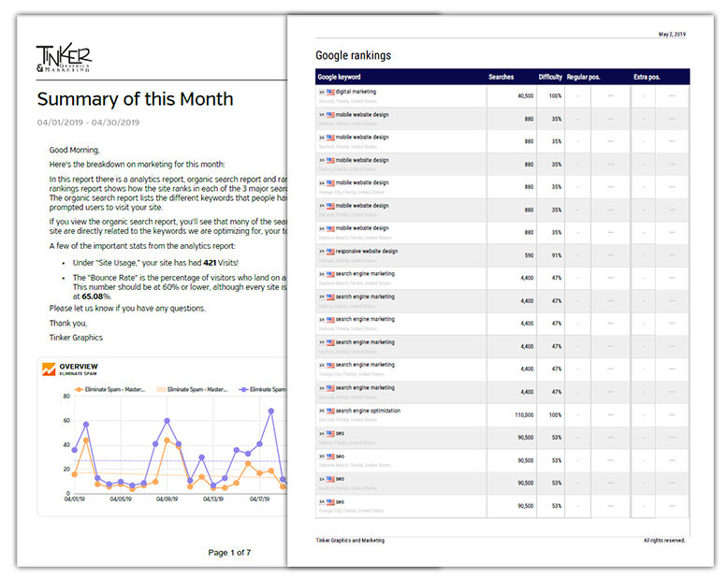This screenshot has width=728, height=579.
Task: Click the 100% difficulty for digital marketing
Action: 555,96
